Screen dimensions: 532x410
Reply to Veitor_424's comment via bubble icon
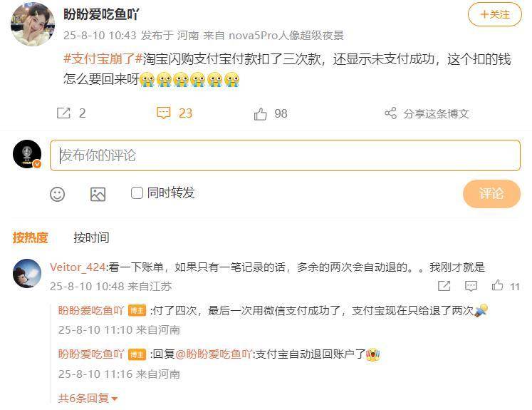[x=471, y=286]
